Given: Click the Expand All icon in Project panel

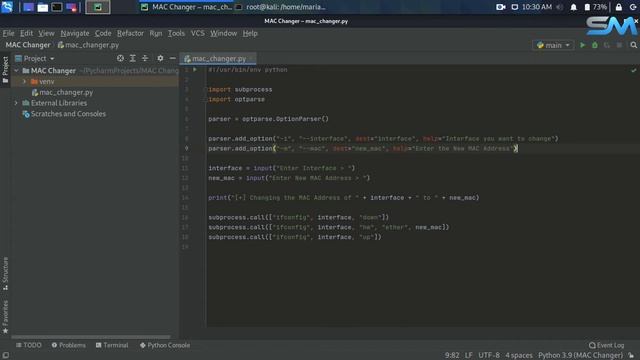Looking at the screenshot, I should (133, 58).
